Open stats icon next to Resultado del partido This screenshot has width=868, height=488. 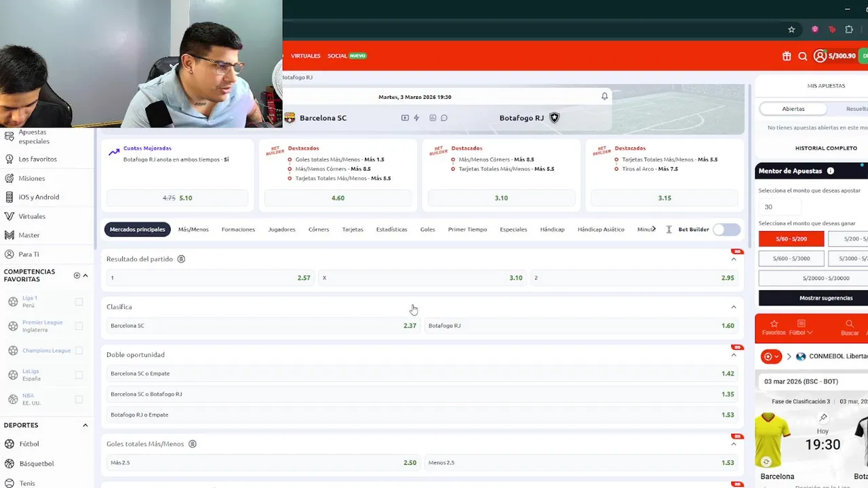click(181, 259)
